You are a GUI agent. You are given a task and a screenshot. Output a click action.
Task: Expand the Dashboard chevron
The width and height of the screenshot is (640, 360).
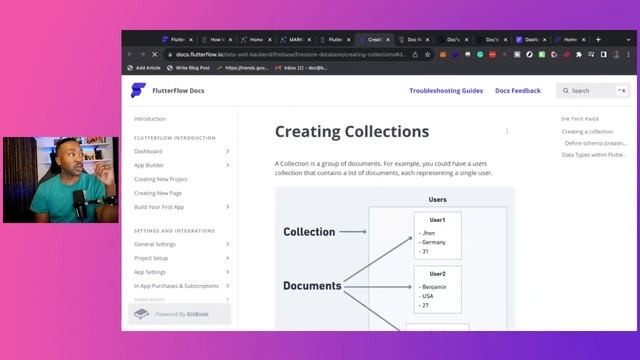[227, 151]
